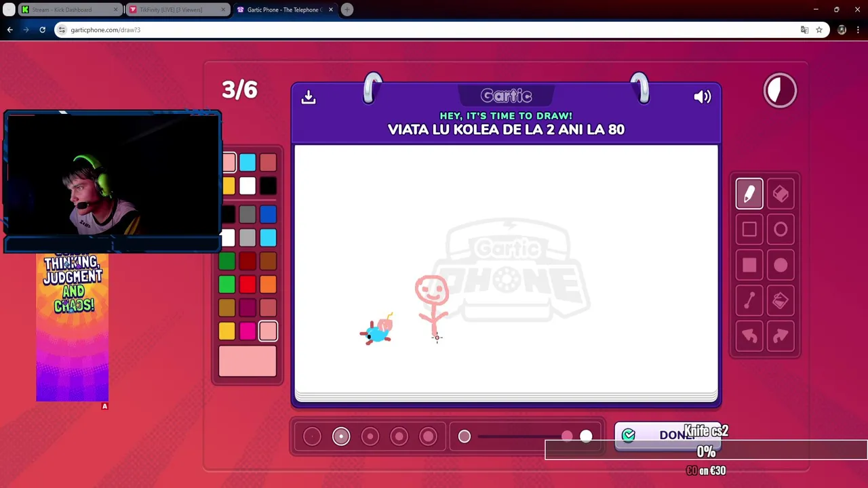Choose the hollow ellipse shape tool
This screenshot has height=488, width=868.
click(x=781, y=230)
